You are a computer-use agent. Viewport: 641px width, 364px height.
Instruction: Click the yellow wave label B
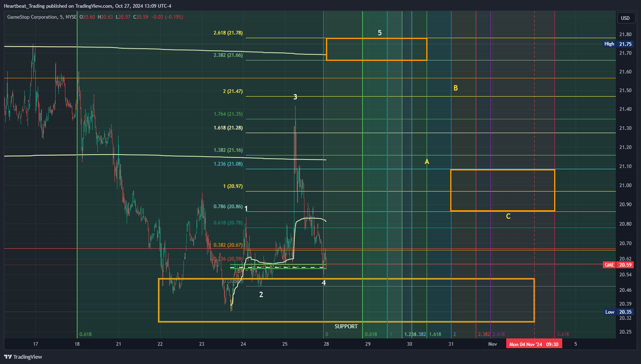(x=455, y=88)
